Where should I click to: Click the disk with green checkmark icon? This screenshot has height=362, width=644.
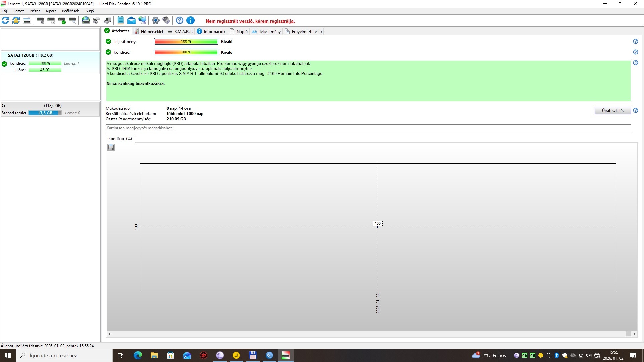click(x=62, y=21)
